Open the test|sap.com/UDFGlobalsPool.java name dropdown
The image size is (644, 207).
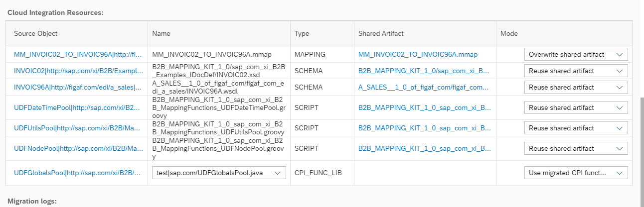click(x=219, y=173)
